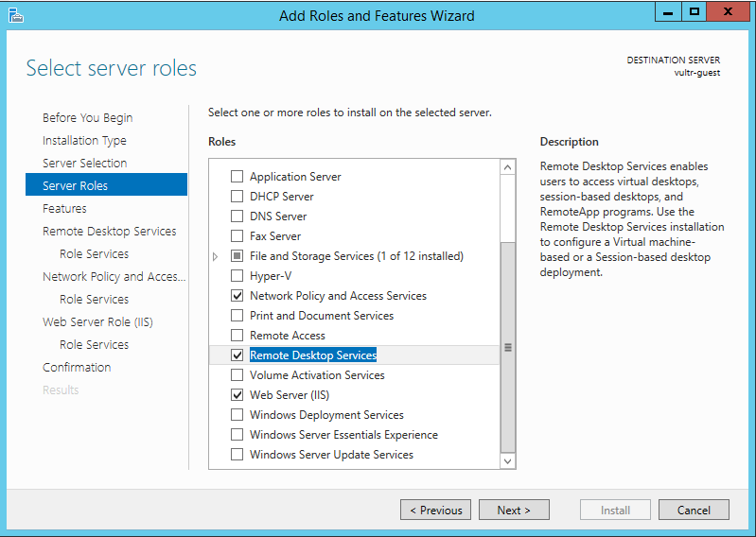Toggle File and Storage Services checkbox

(x=237, y=256)
